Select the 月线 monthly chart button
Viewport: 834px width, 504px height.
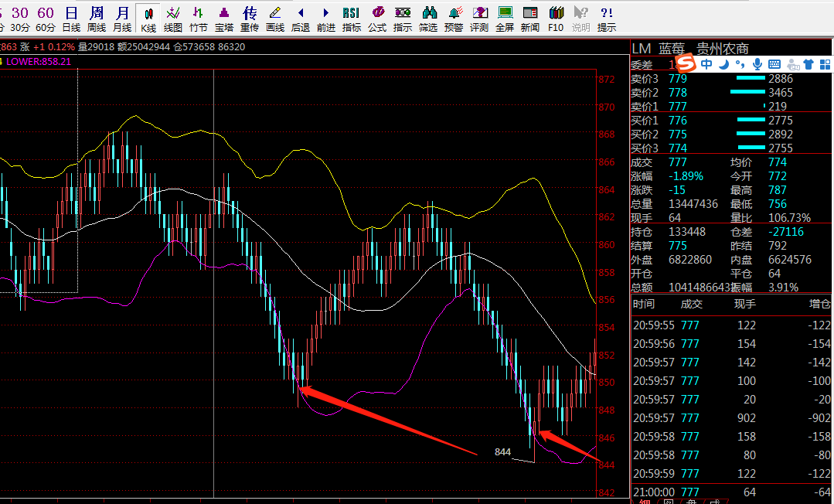coord(122,19)
